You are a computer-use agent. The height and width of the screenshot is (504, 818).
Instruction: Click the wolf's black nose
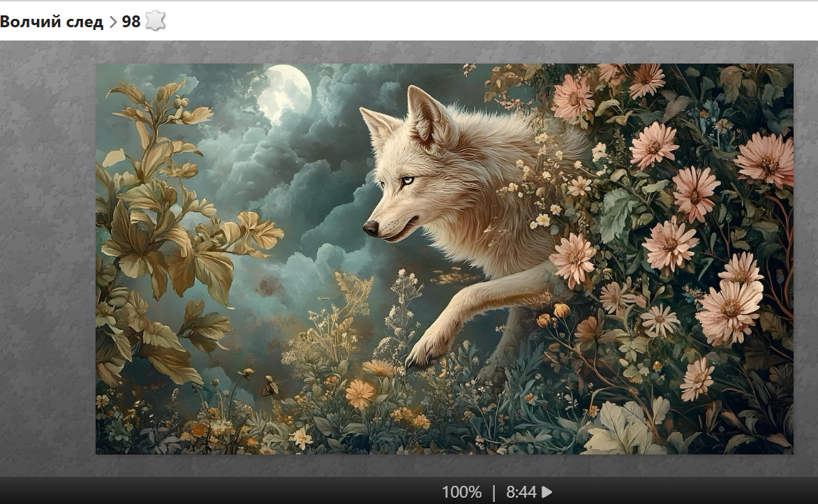tap(371, 228)
